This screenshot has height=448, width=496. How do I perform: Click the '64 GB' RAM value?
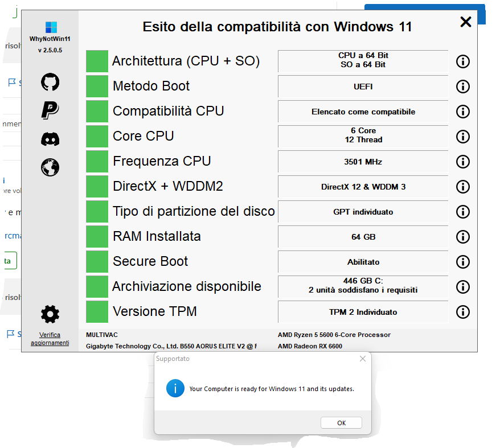tap(363, 237)
